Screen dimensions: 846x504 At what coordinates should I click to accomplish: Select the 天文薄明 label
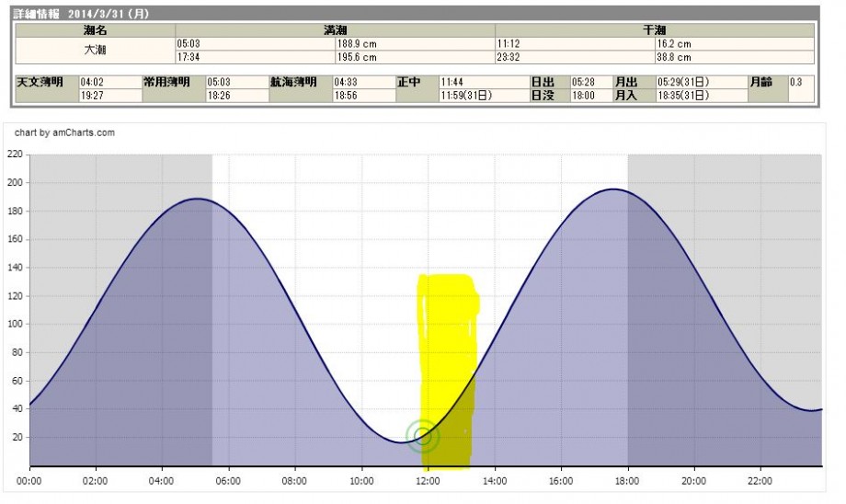click(40, 82)
